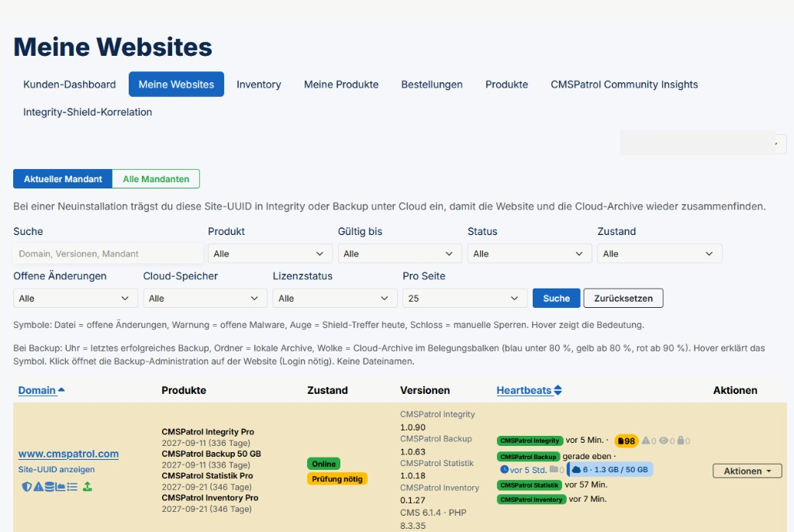Click the cloud icon in the storage bar
Viewport: 794px width, 532px height.
click(576, 470)
